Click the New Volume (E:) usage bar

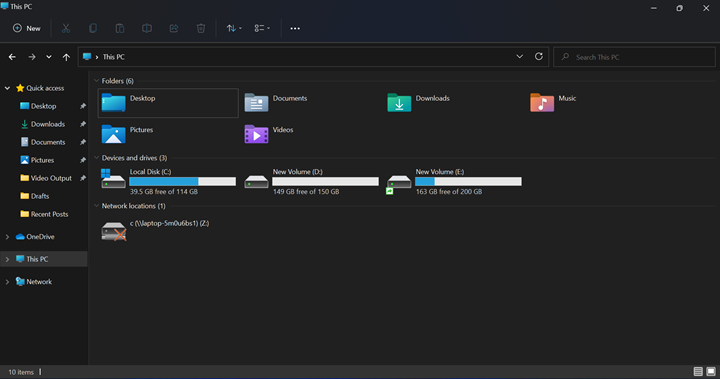pyautogui.click(x=468, y=181)
